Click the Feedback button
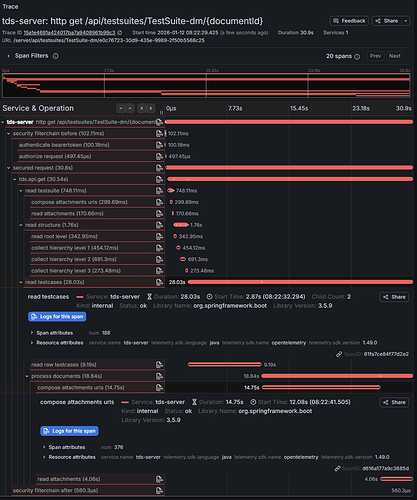The width and height of the screenshot is (417, 500). (349, 21)
